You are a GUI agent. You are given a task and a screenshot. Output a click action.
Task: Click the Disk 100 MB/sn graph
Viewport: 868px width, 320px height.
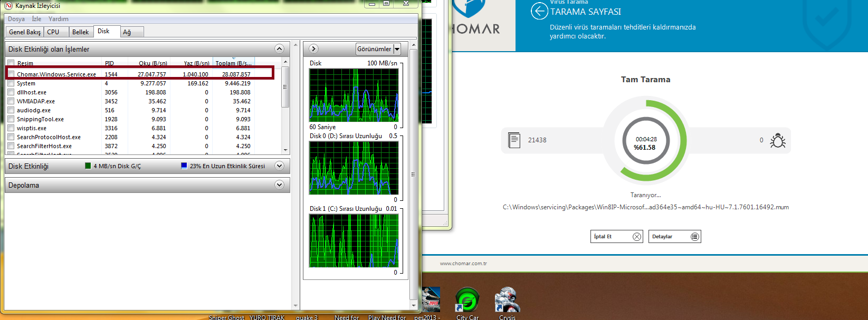tap(354, 95)
